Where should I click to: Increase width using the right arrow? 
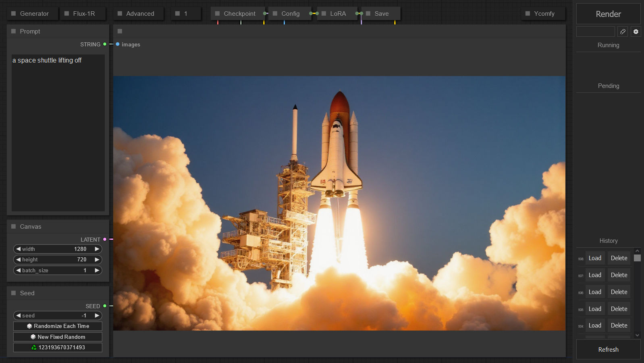coord(97,249)
